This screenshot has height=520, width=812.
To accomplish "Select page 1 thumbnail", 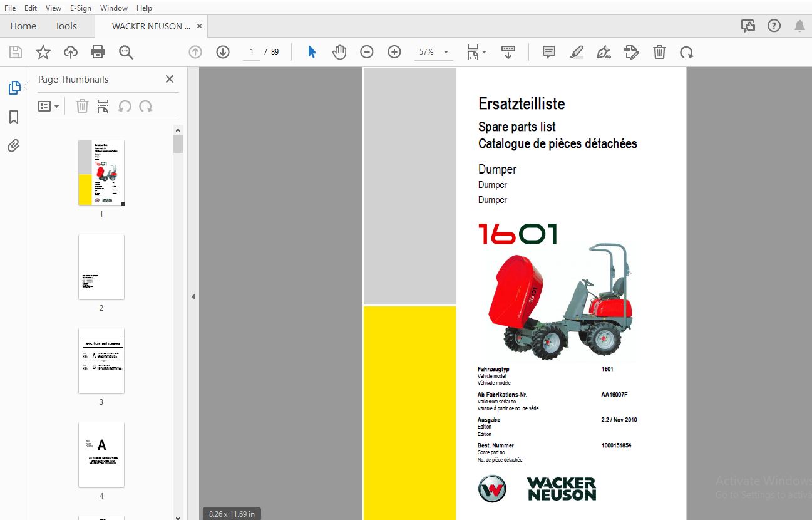I will pyautogui.click(x=101, y=173).
